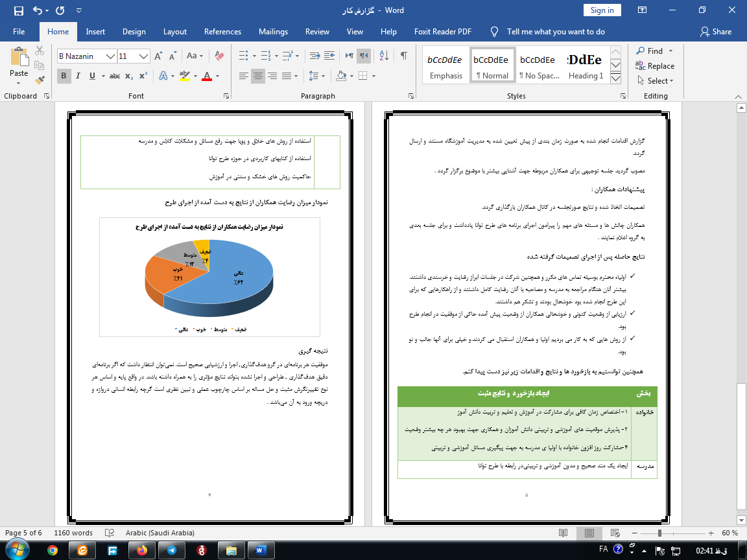This screenshot has height=560, width=747.
Task: Click the zoom slider in status bar
Action: pos(659,533)
